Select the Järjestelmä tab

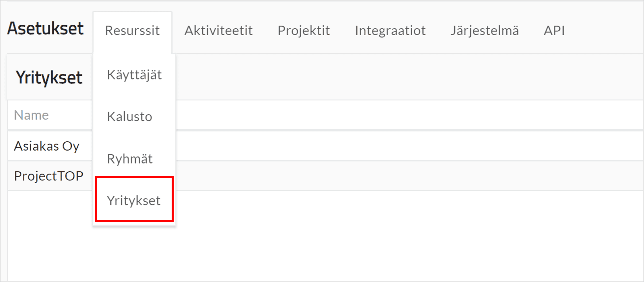point(484,31)
